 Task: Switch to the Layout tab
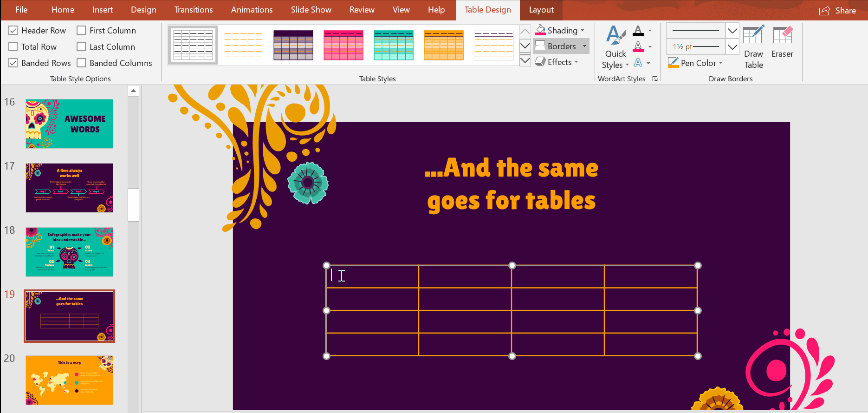(541, 10)
